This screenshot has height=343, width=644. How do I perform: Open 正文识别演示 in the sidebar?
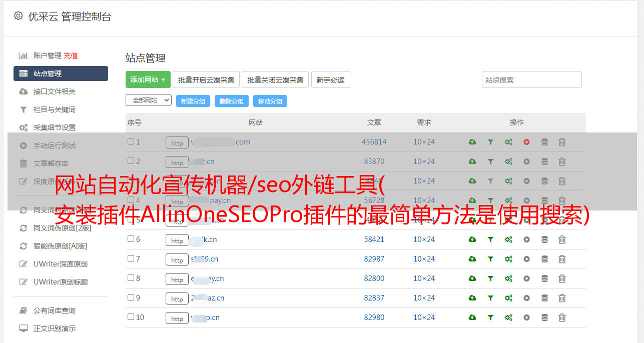55,328
